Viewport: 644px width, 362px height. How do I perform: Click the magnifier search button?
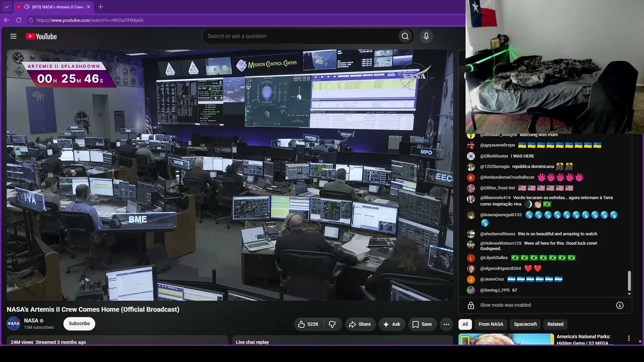point(405,36)
